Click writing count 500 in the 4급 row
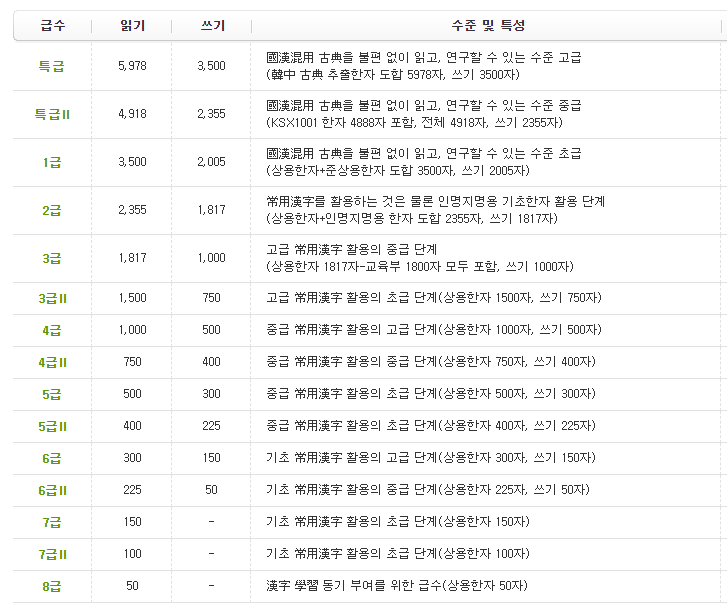The image size is (727, 611). pyautogui.click(x=211, y=330)
